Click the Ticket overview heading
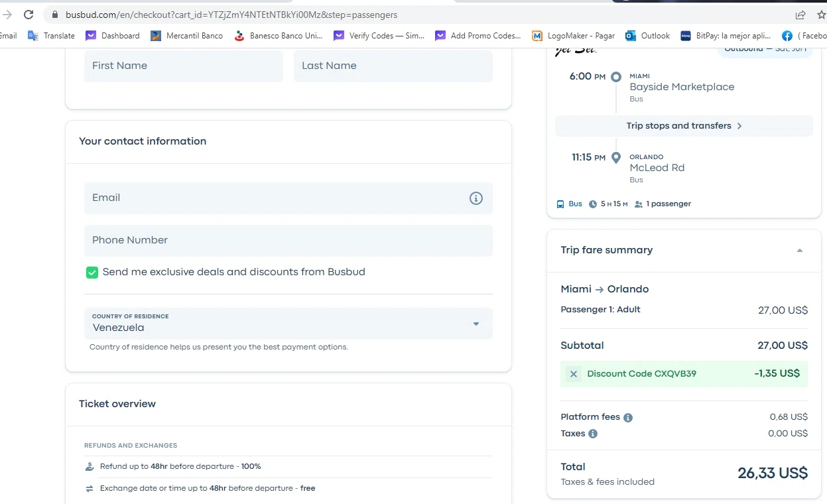 (x=117, y=404)
